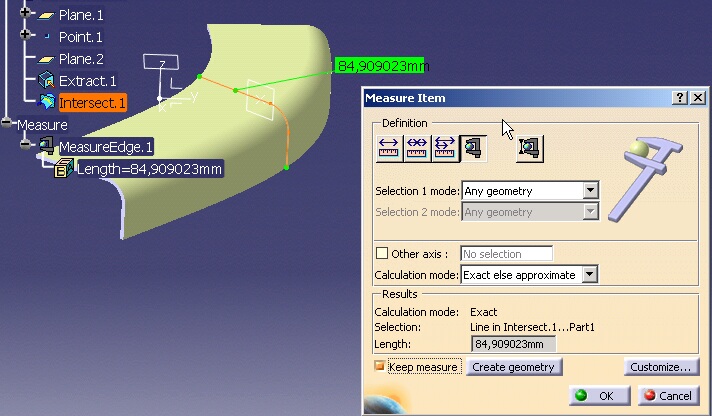
Task: Open the Selection 1 mode dropdown
Action: [x=590, y=190]
